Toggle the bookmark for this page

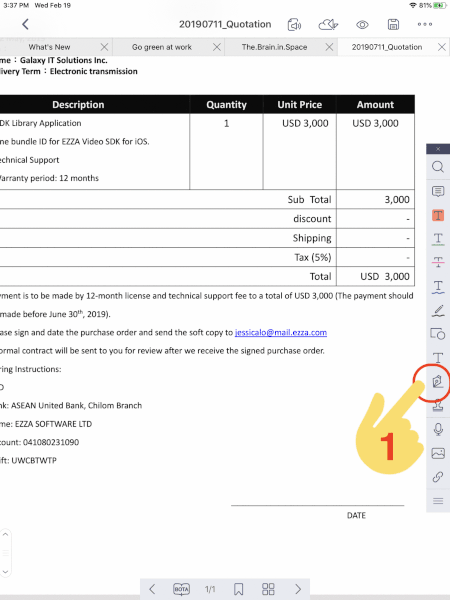(238, 589)
